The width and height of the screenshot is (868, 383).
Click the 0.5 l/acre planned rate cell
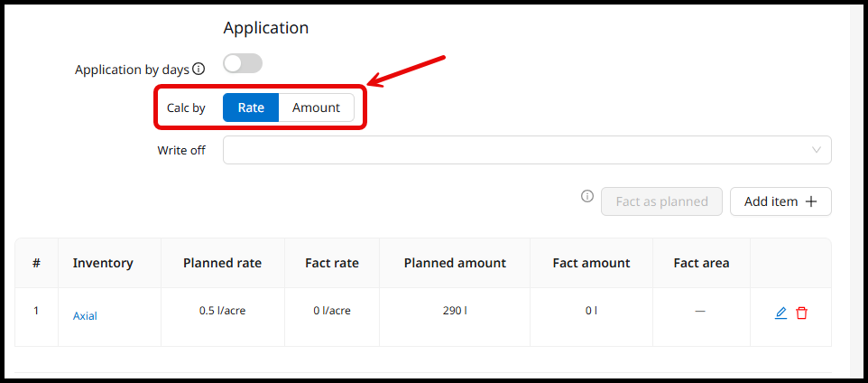pyautogui.click(x=222, y=311)
